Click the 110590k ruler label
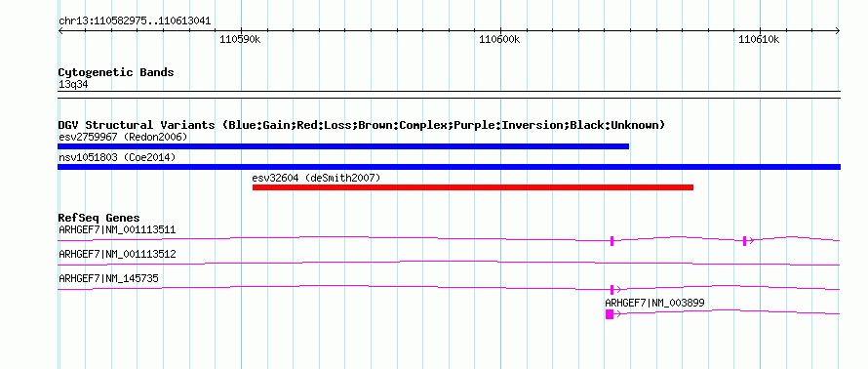Viewport: 868px width, 369px height. pyautogui.click(x=240, y=39)
